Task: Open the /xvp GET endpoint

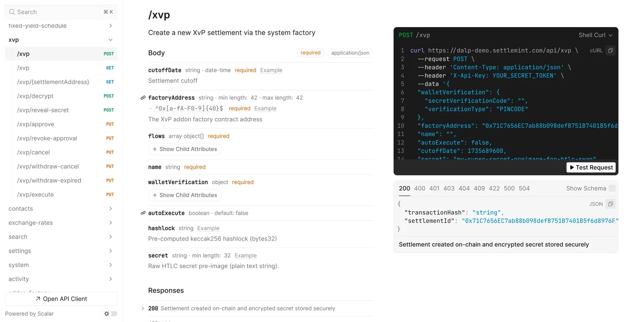Action: click(61, 68)
